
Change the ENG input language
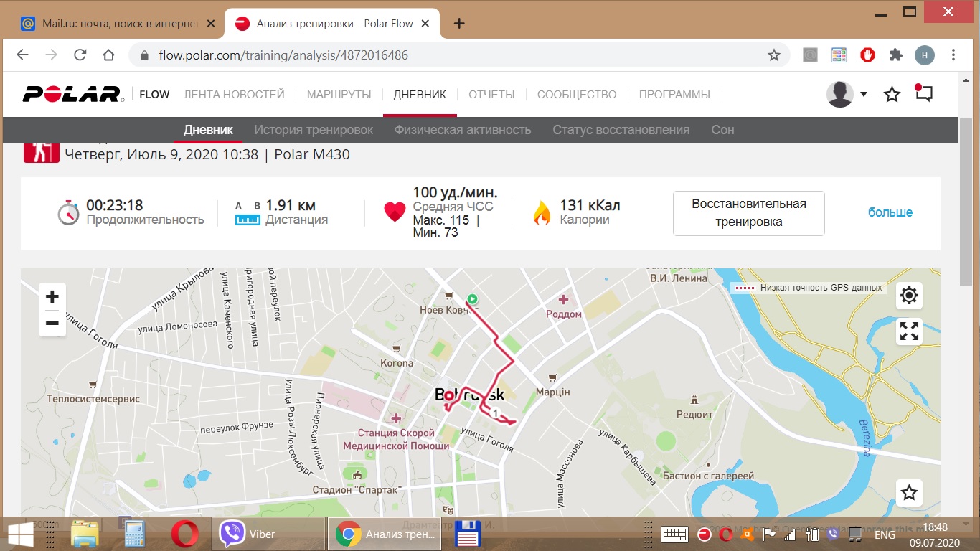[885, 534]
